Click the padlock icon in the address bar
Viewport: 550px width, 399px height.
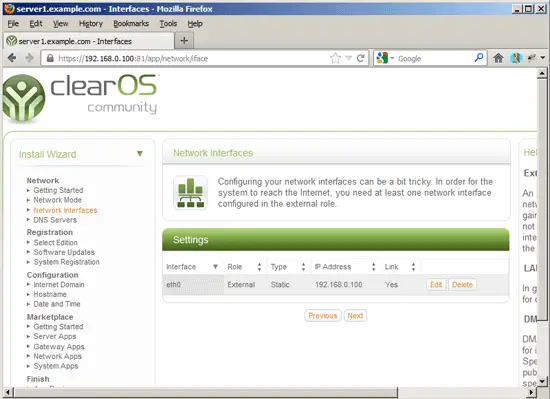(50, 58)
